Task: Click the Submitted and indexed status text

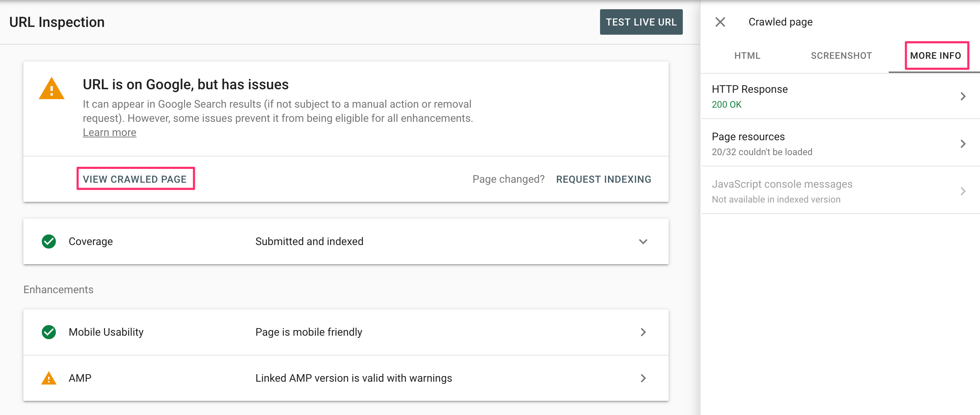Action: pyautogui.click(x=309, y=241)
